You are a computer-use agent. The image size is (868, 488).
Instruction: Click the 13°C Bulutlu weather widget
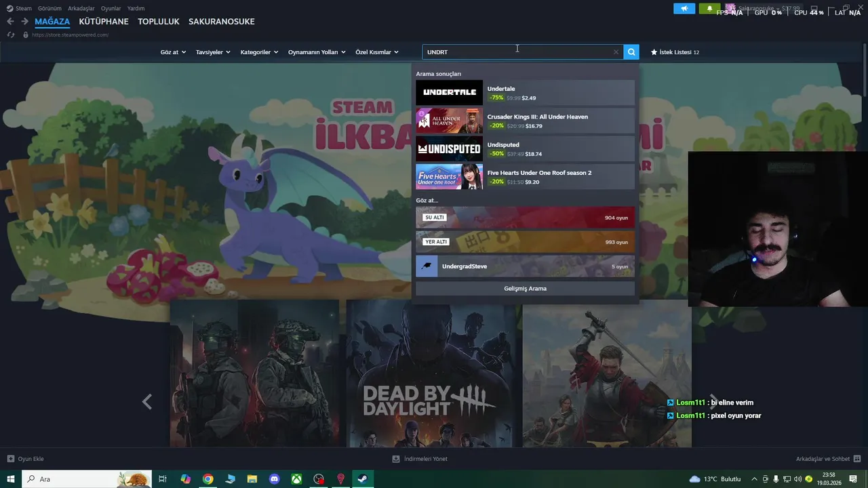pos(715,479)
